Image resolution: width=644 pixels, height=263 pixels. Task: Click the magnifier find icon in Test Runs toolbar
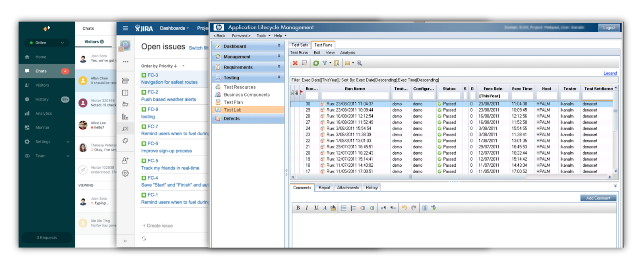pos(359,63)
